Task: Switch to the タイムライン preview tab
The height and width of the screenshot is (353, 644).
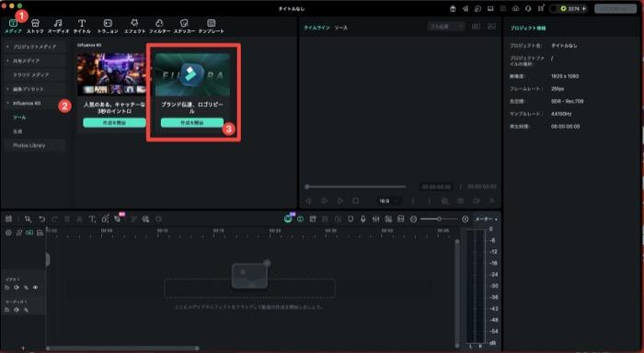Action: [316, 28]
